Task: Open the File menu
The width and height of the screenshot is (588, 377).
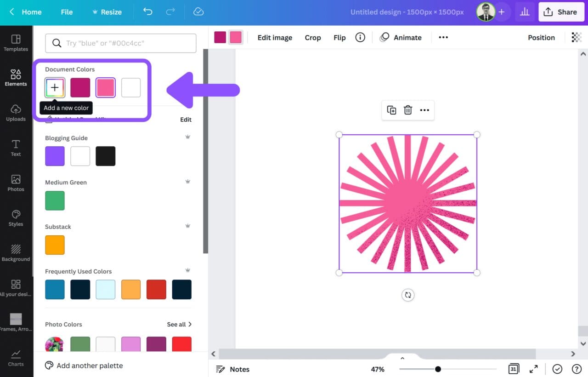Action: pyautogui.click(x=66, y=12)
